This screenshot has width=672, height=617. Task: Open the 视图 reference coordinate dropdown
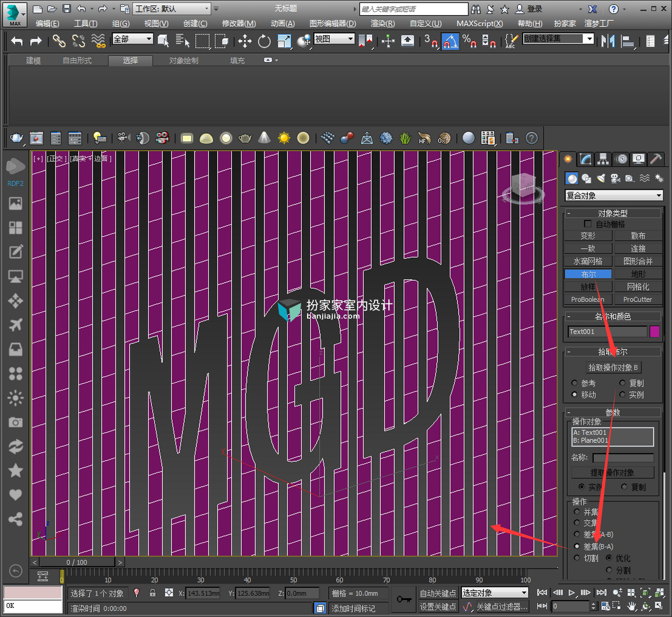coord(334,39)
